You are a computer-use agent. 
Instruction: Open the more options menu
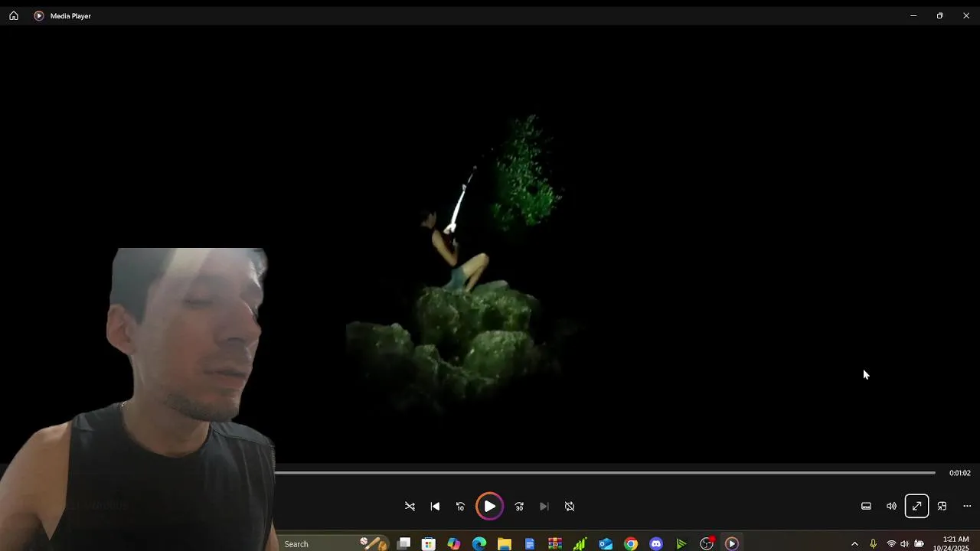point(967,506)
